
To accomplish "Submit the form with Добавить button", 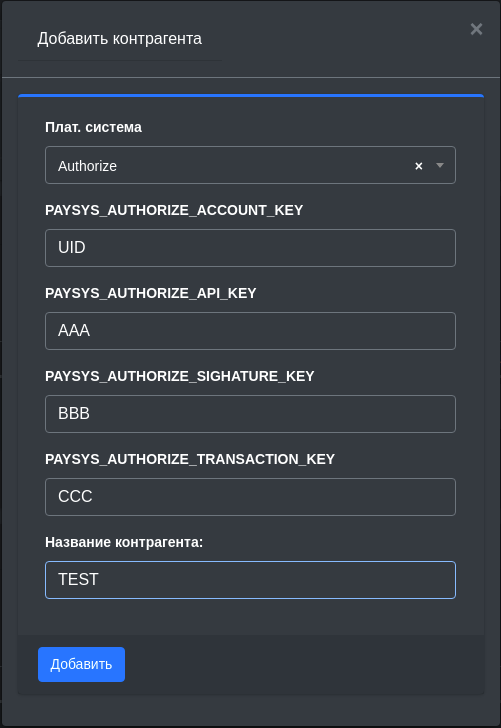I will pyautogui.click(x=81, y=664).
